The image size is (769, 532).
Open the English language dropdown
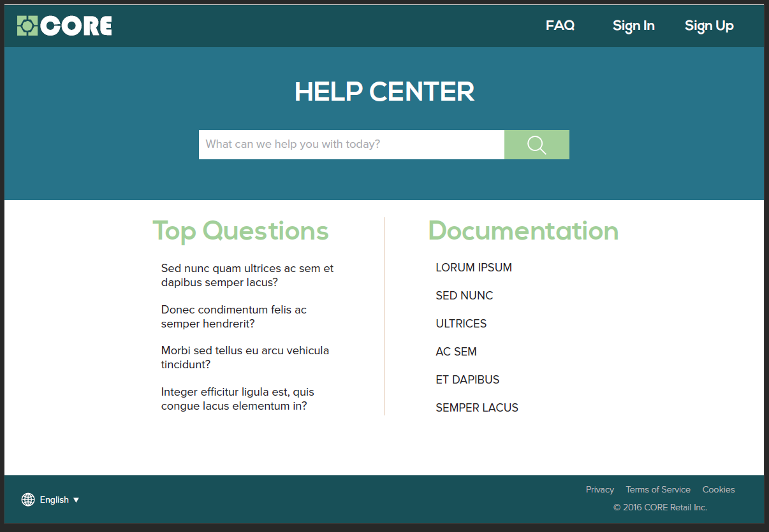54,500
